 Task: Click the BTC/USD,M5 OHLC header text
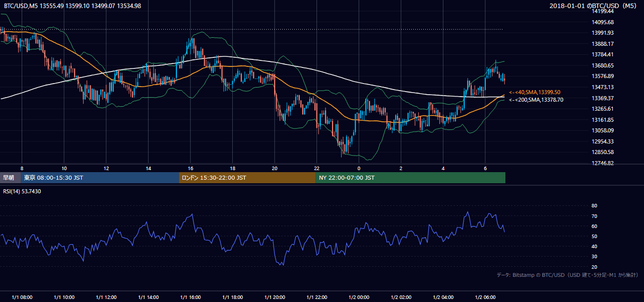73,6
